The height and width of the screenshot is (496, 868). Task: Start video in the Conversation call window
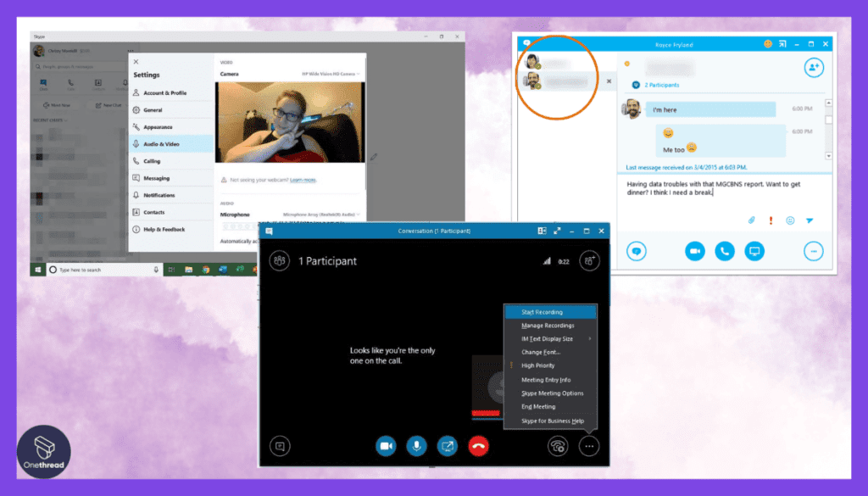click(x=386, y=446)
